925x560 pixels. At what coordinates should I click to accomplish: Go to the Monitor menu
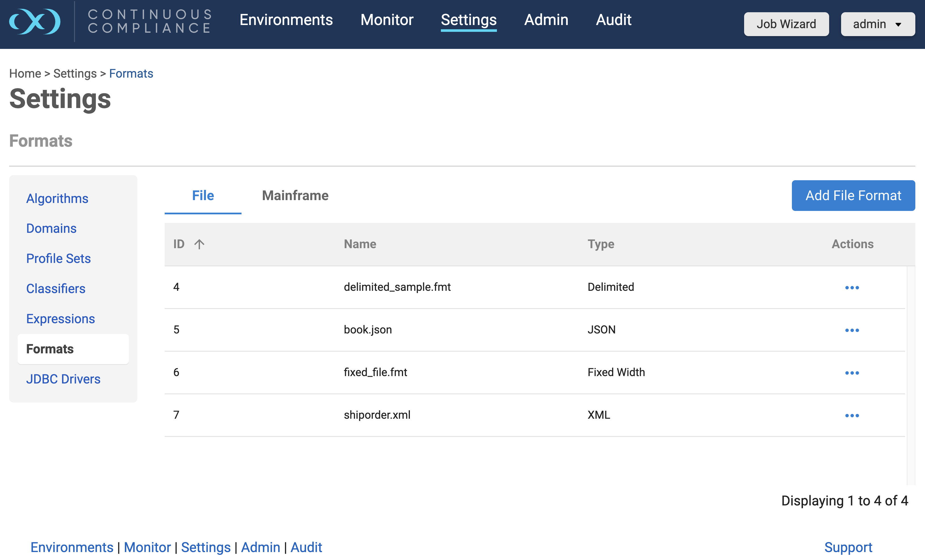tap(387, 20)
